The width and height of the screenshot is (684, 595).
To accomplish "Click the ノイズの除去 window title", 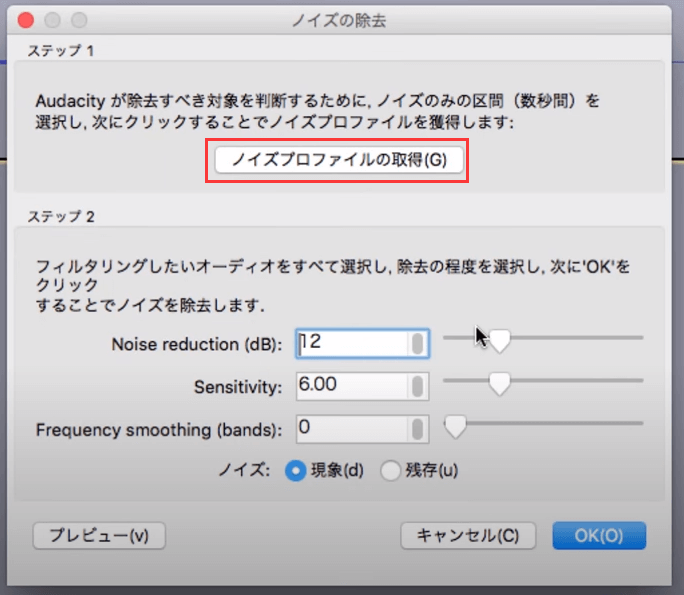I will click(339, 21).
